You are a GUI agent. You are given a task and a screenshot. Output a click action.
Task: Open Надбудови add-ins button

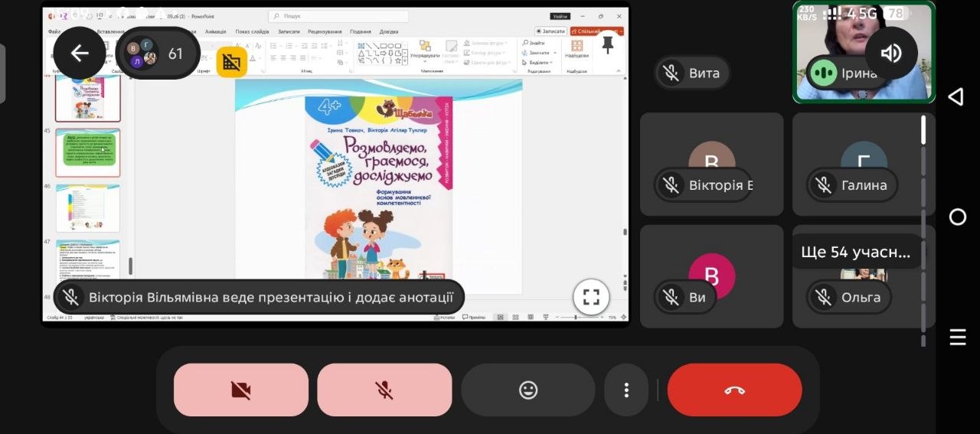[x=577, y=51]
